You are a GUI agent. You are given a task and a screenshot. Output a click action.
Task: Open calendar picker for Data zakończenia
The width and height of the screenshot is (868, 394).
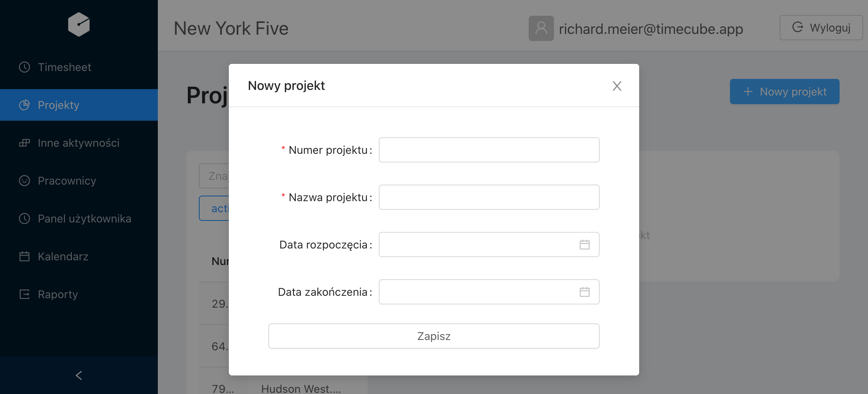click(584, 292)
